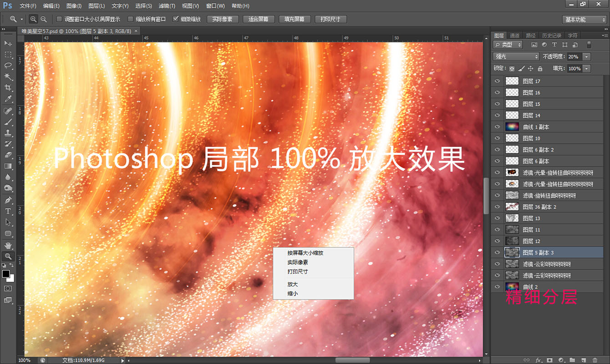Open status bar info arrow menu
The height and width of the screenshot is (364, 610).
pyautogui.click(x=122, y=360)
